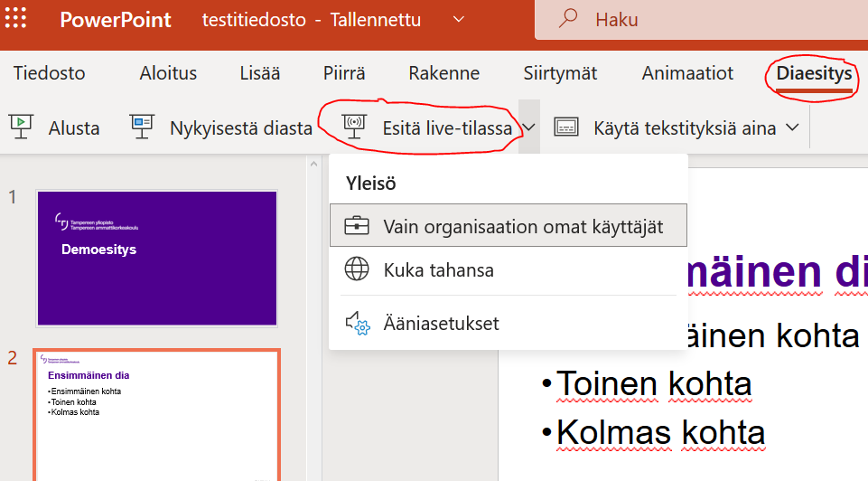Screen dimensions: 868x481
Task: Click slide number 1 label
Action: 12,197
